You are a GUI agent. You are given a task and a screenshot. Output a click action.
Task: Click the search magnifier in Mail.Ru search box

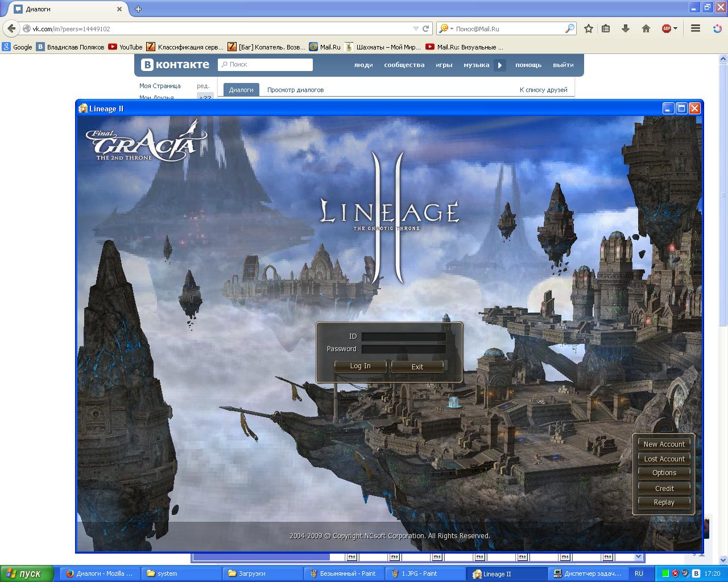coord(569,28)
